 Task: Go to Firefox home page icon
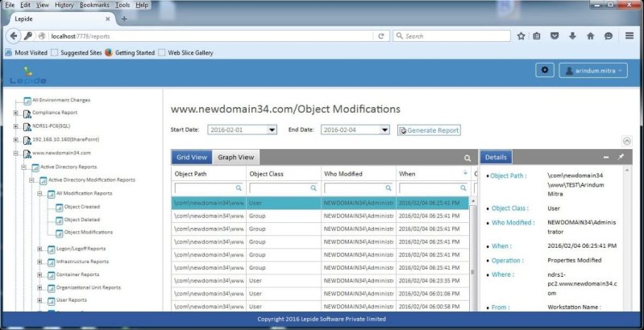pos(590,36)
